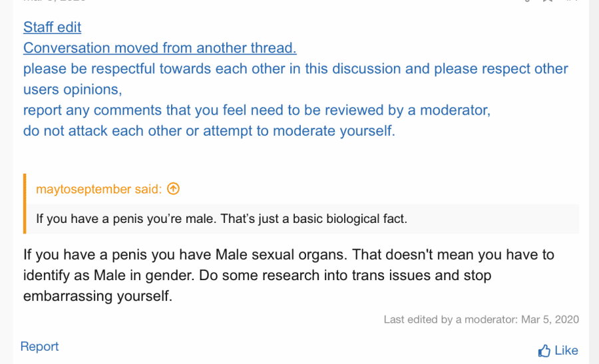This screenshot has height=364, width=599.
Task: Click the 'do not attack each other' line
Action: click(209, 130)
